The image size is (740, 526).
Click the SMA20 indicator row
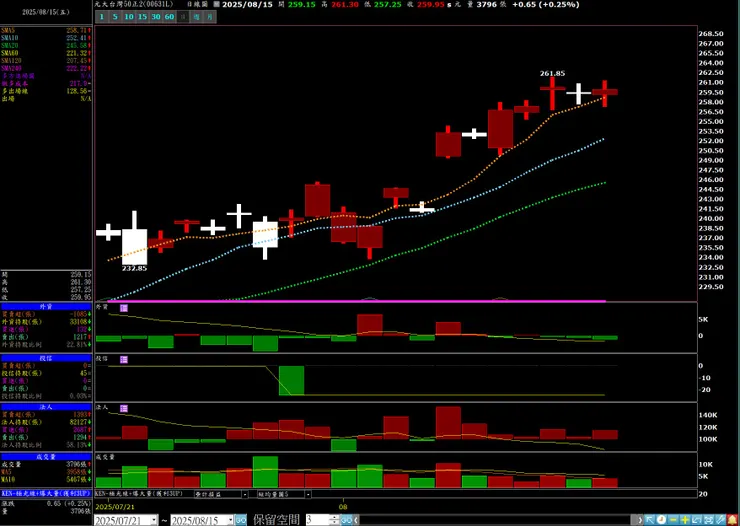click(46, 45)
